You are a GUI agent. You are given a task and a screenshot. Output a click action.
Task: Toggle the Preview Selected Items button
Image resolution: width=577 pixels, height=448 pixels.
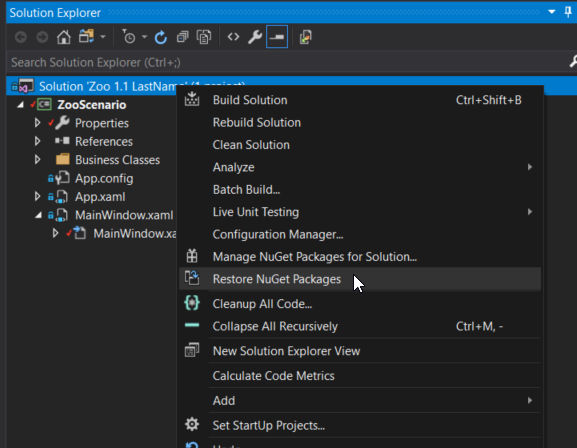pyautogui.click(x=277, y=37)
